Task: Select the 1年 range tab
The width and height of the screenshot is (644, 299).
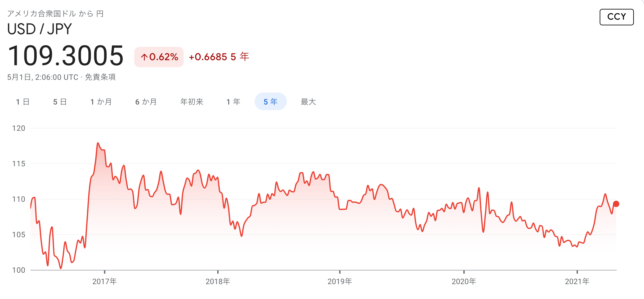Action: coord(233,102)
